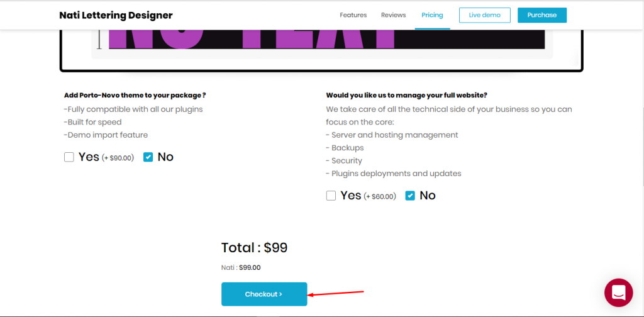This screenshot has height=317, width=644.
Task: Open the chat widget icon
Action: 618,292
